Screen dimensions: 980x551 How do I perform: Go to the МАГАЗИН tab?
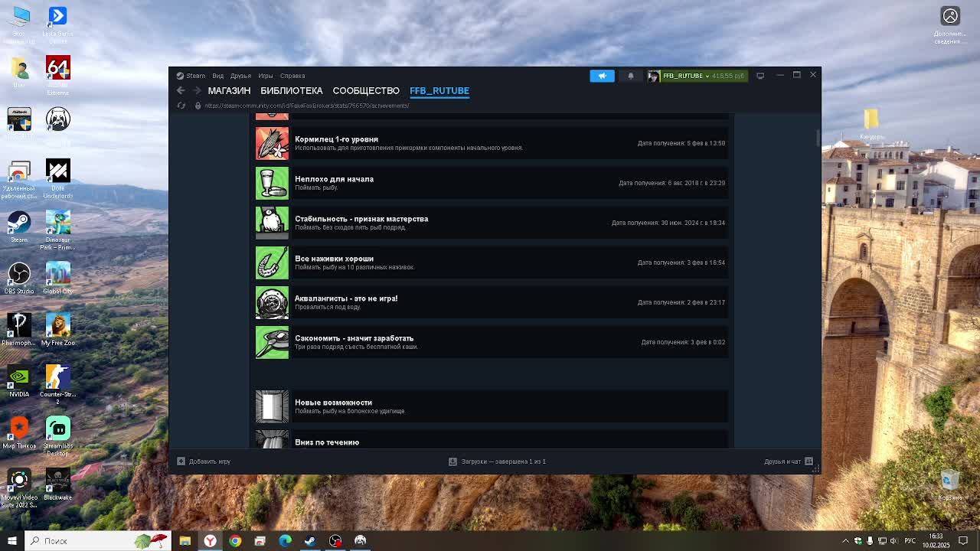(x=229, y=90)
